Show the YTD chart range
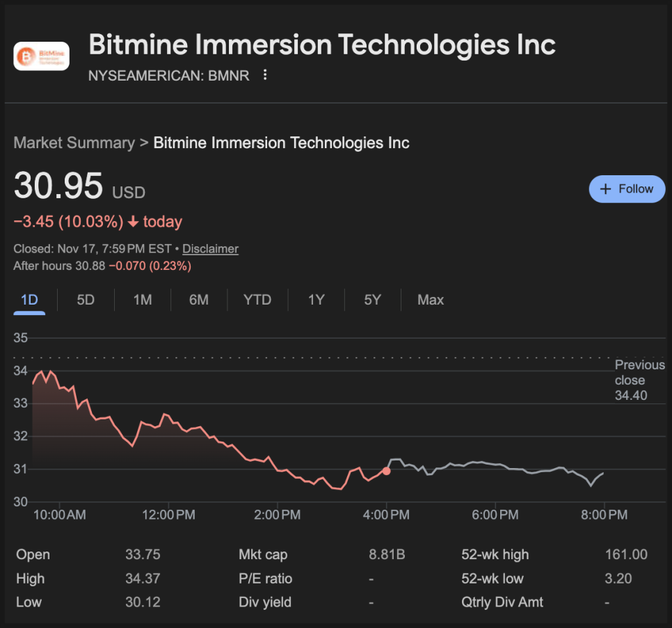 coord(257,300)
